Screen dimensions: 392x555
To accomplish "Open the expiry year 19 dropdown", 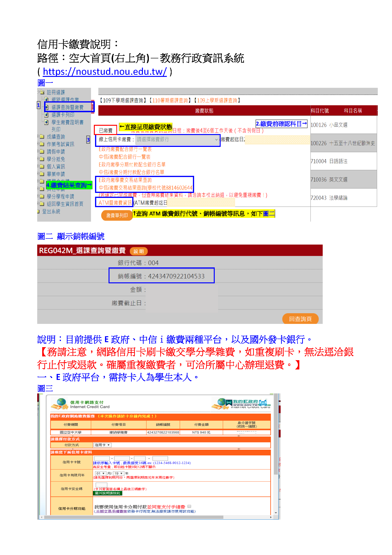I will click(x=118, y=473).
